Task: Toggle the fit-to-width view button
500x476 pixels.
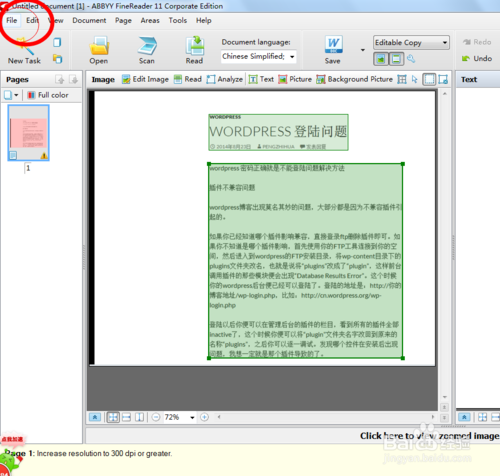Action: click(126, 417)
